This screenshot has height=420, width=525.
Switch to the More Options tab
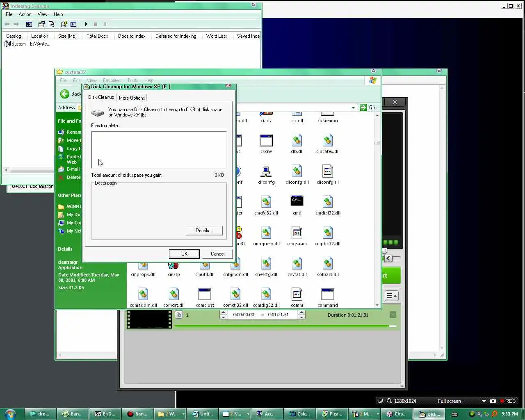click(x=132, y=98)
